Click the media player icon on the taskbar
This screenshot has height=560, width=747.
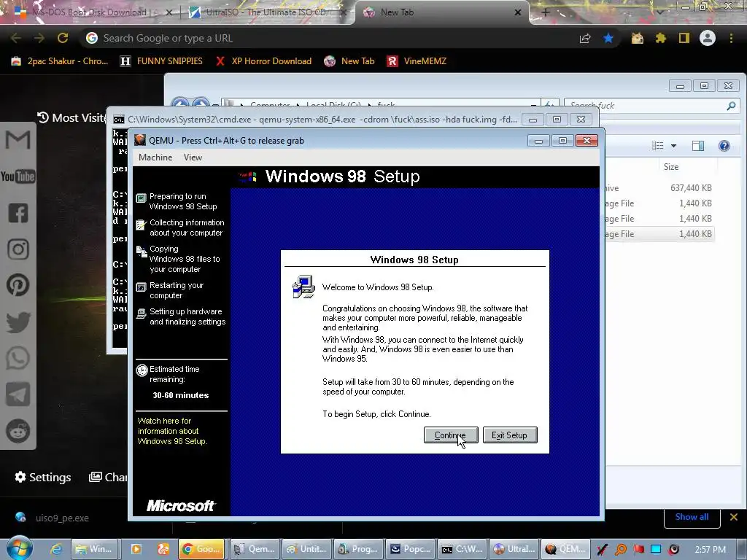(136, 550)
